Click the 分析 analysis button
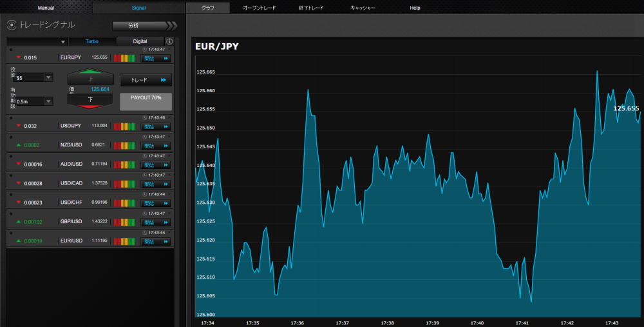 [145, 26]
